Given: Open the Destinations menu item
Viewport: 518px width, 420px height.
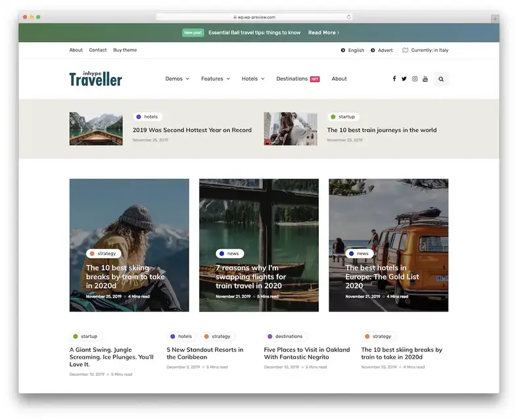Looking at the screenshot, I should point(292,79).
